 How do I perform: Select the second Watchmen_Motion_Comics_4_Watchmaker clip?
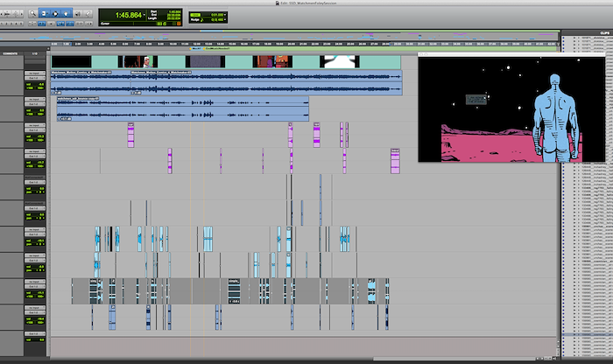pyautogui.click(x=266, y=82)
